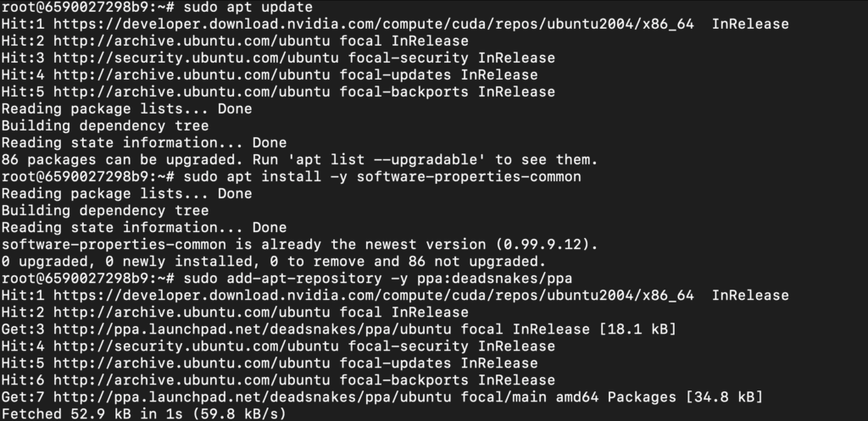The height and width of the screenshot is (421, 868).
Task: Click the security.ubuntu.com URL on Hit:3 line
Action: click(196, 58)
